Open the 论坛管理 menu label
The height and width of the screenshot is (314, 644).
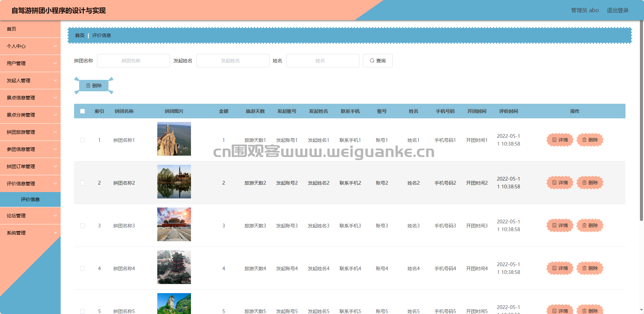coord(16,216)
